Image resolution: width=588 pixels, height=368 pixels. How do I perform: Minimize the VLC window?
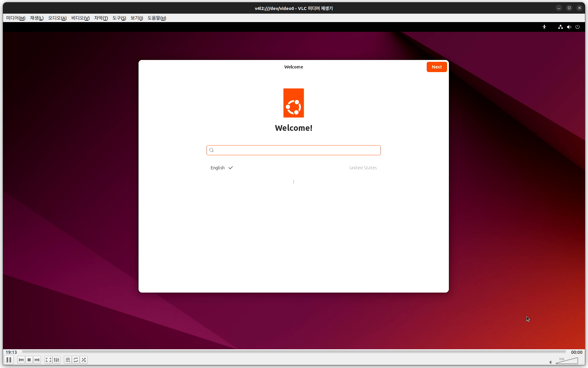(x=559, y=8)
